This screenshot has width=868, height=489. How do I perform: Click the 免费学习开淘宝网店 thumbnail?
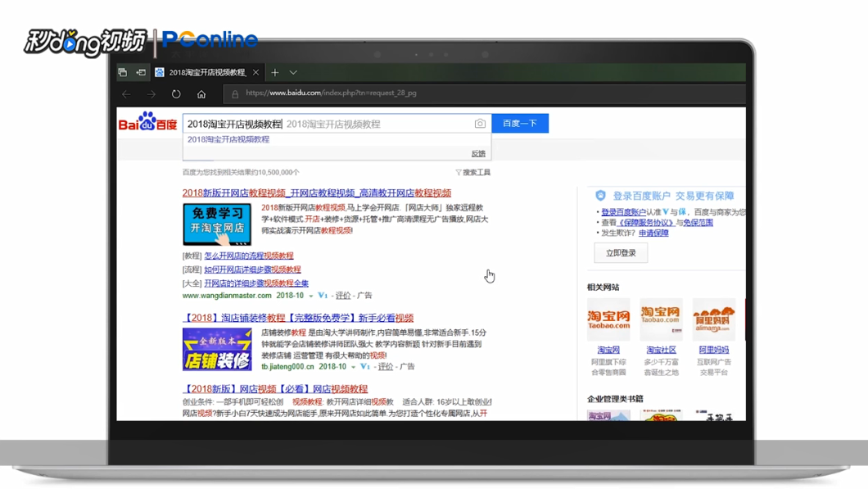click(217, 224)
